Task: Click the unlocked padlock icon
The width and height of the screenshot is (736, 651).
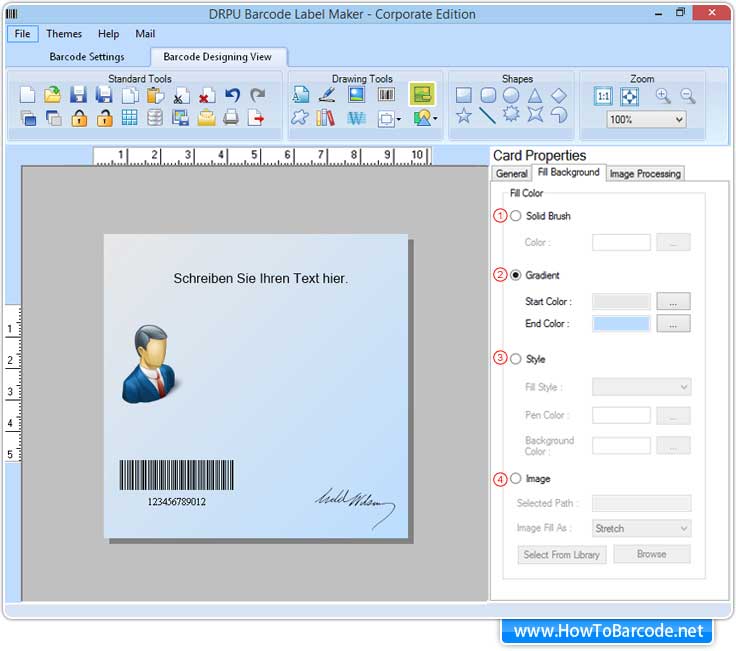Action: pos(104,118)
